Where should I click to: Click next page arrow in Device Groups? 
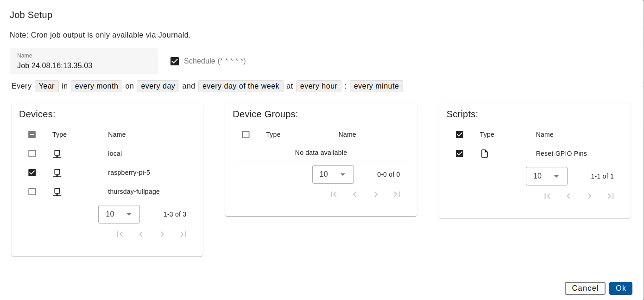(x=376, y=194)
